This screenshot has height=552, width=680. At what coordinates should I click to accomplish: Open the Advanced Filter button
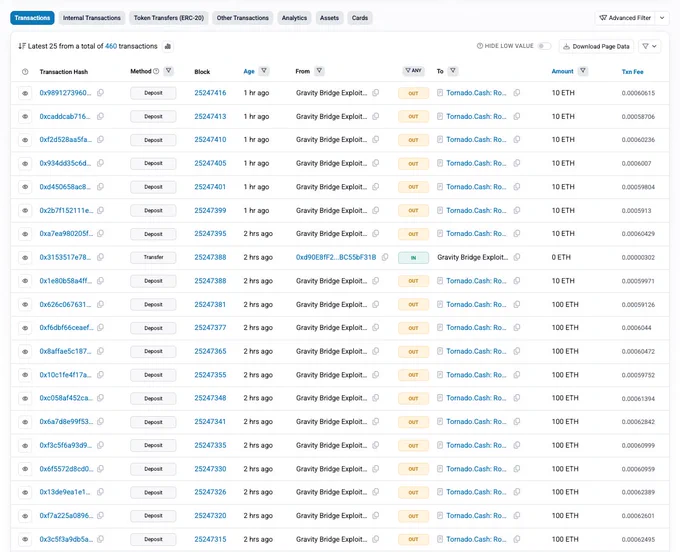click(x=625, y=18)
